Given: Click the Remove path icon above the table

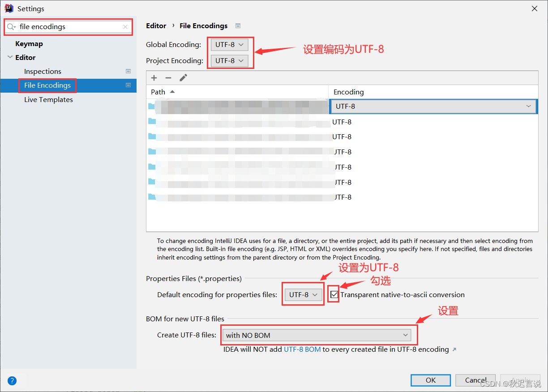Looking at the screenshot, I should click(168, 77).
